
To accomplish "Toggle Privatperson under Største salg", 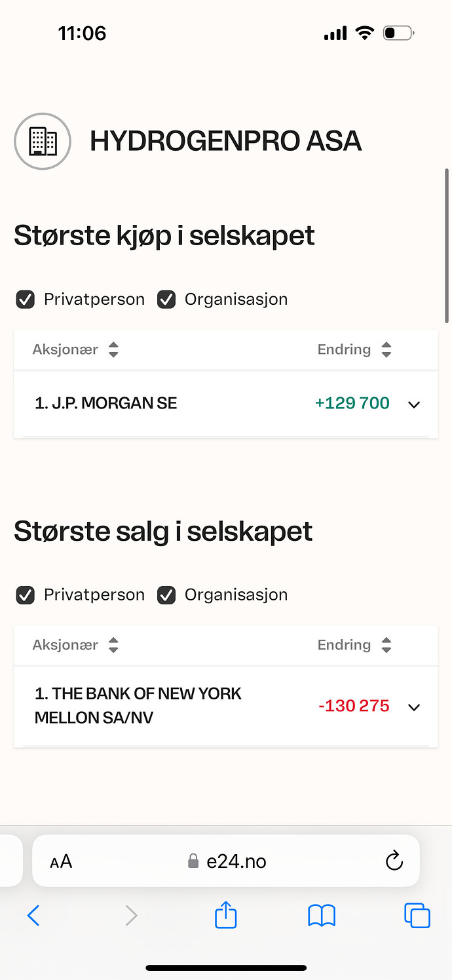I will point(26,595).
